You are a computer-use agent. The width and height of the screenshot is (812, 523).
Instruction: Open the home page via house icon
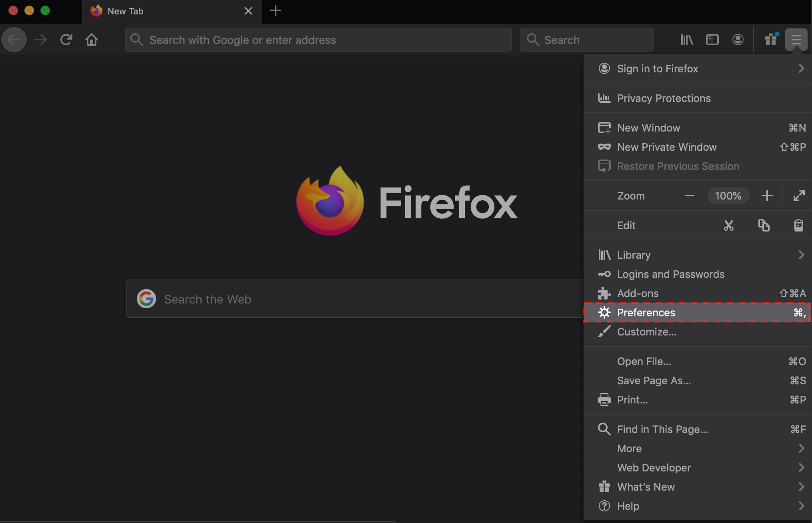tap(92, 40)
